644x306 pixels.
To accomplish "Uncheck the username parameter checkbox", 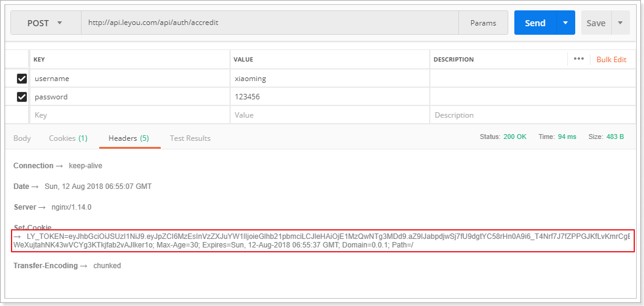I will pyautogui.click(x=22, y=78).
